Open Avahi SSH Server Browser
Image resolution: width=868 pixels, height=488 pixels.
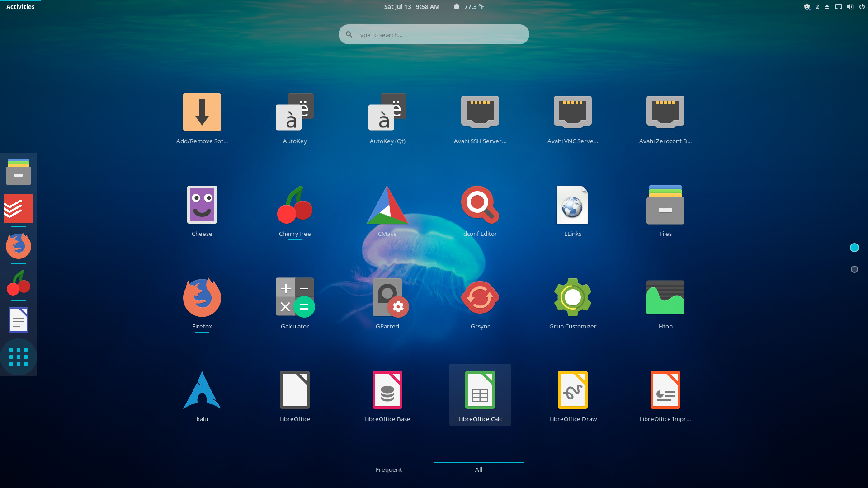pos(480,118)
